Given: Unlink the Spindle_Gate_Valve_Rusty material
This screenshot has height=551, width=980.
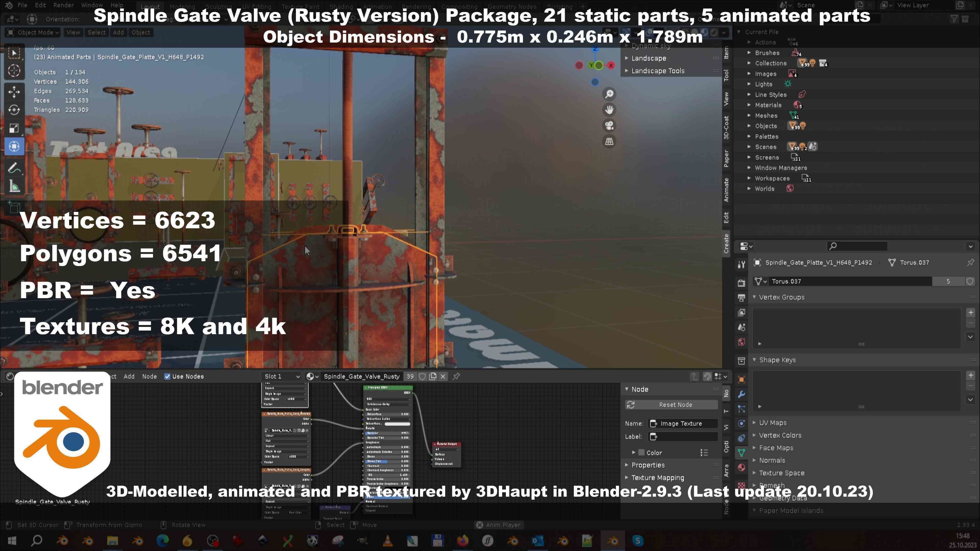Looking at the screenshot, I should click(x=443, y=377).
